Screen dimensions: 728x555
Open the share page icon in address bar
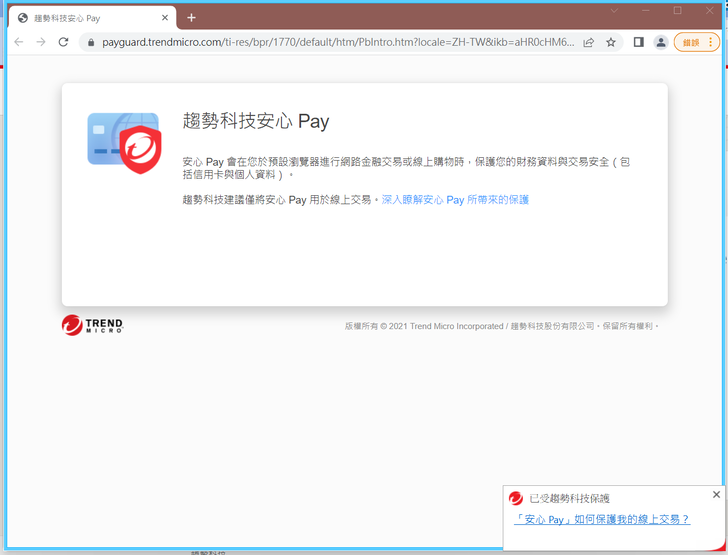pyautogui.click(x=588, y=42)
